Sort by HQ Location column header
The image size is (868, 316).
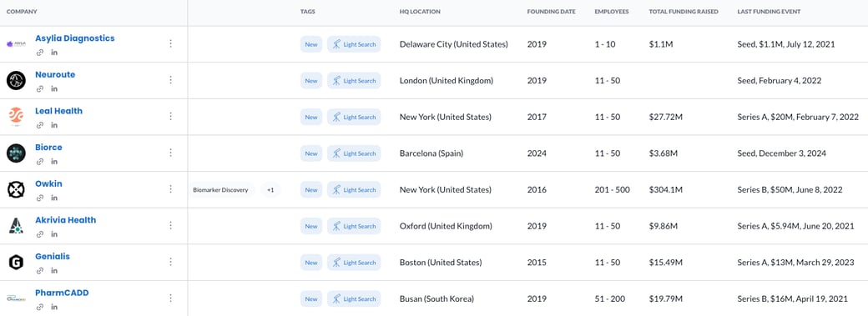[420, 12]
